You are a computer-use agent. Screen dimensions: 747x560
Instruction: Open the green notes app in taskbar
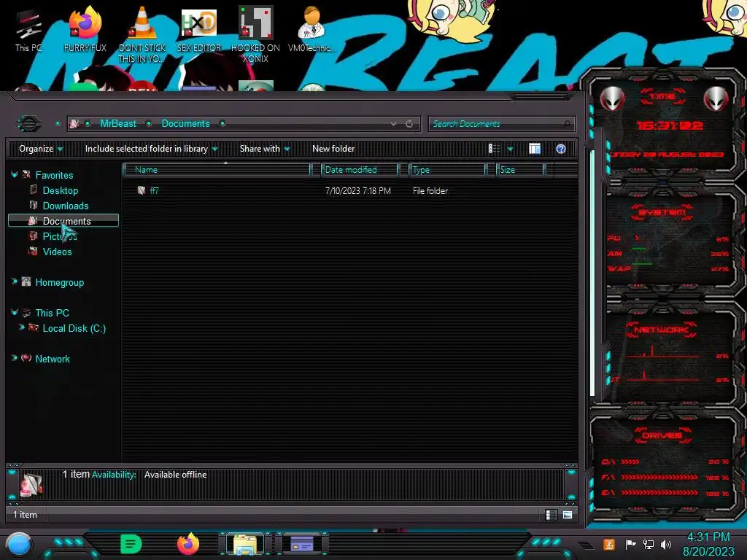[x=131, y=544]
